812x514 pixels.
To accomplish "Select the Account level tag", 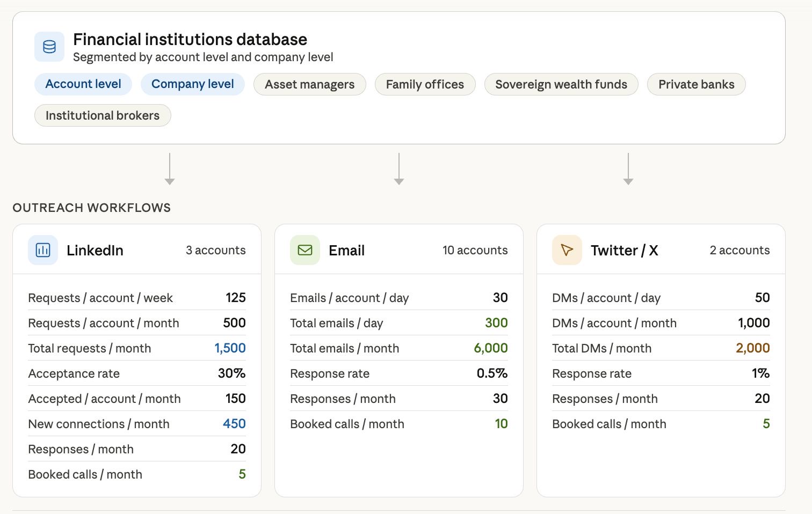I will coord(83,84).
